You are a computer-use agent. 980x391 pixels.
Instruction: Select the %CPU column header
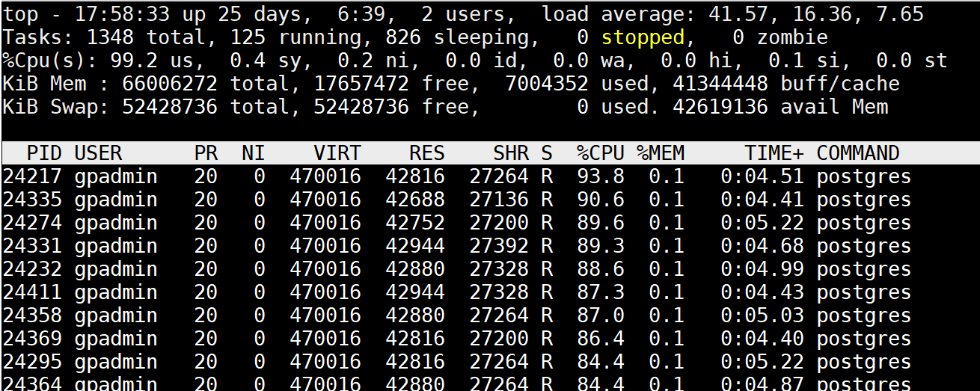[601, 153]
